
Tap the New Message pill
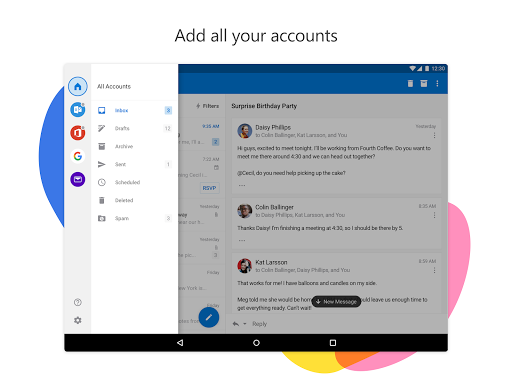point(336,302)
